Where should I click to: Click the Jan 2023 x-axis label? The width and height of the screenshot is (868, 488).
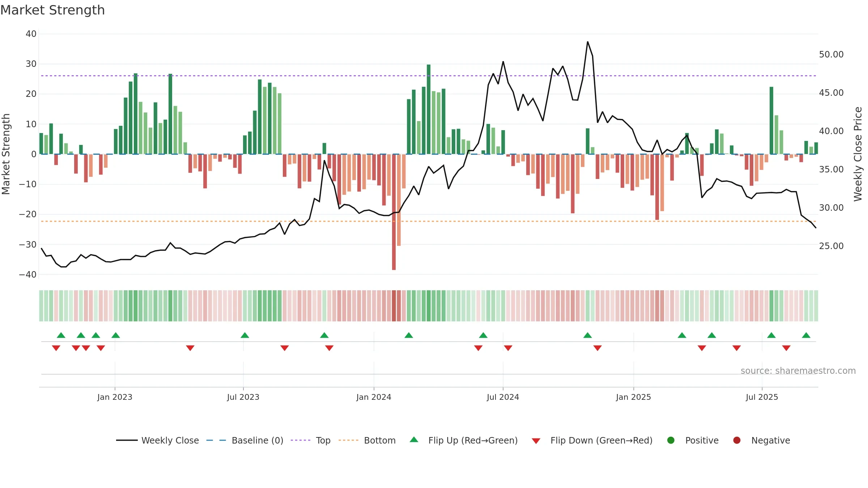115,397
